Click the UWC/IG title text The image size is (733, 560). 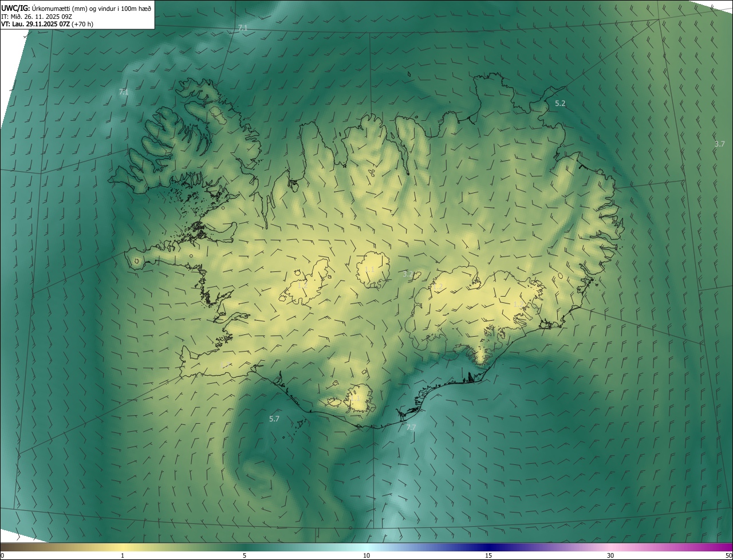(15, 8)
